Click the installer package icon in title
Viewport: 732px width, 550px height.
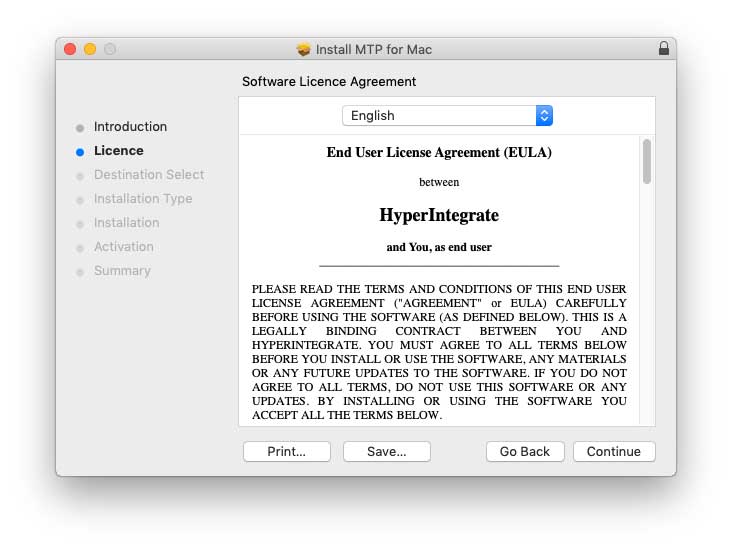click(303, 49)
